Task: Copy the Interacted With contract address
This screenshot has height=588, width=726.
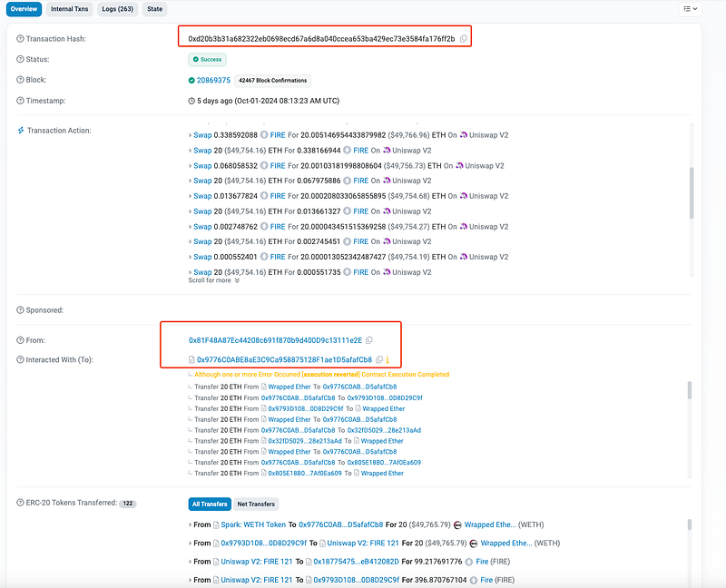Action: point(379,360)
